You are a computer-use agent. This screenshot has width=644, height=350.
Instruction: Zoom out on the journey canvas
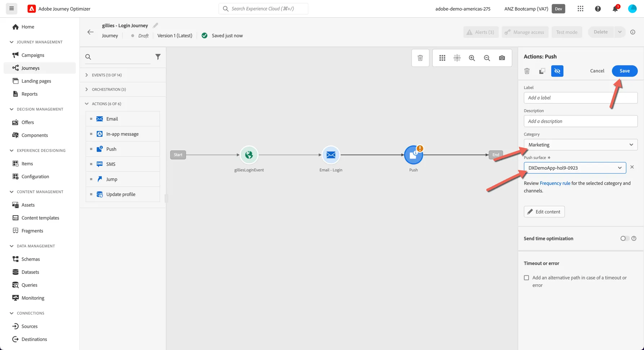tap(487, 58)
